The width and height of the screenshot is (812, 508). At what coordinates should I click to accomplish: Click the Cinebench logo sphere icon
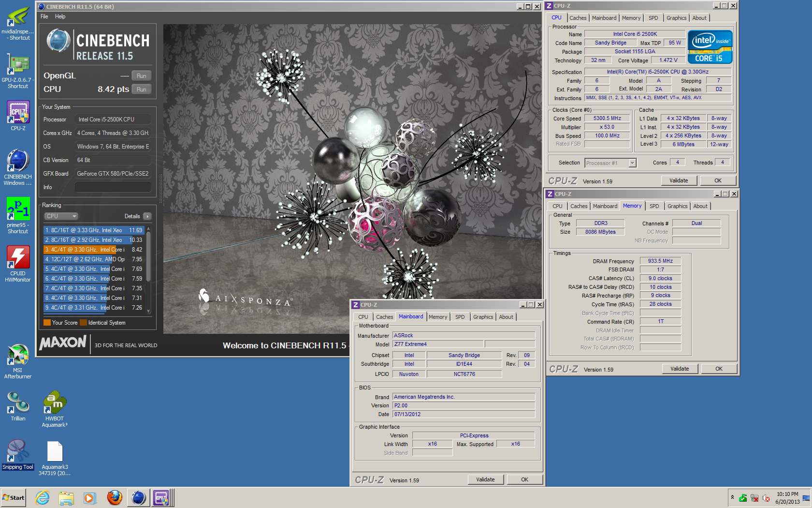pos(58,41)
